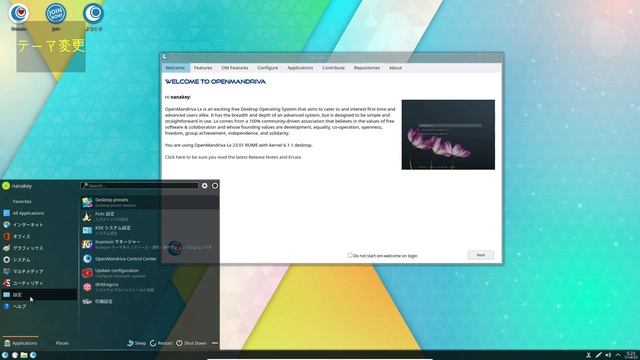640x360 pixels.
Task: Open the 印刷設定 print settings entry
Action: (x=149, y=301)
